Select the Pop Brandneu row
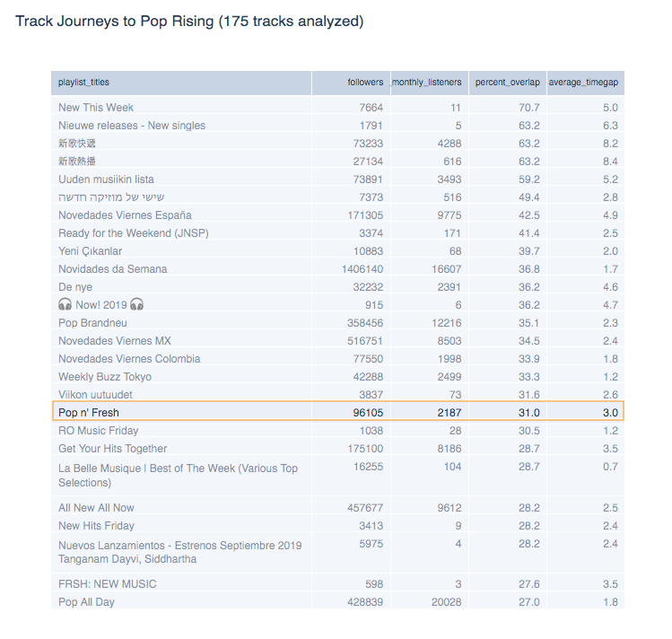Screen dimensions: 672x639 tap(92, 323)
